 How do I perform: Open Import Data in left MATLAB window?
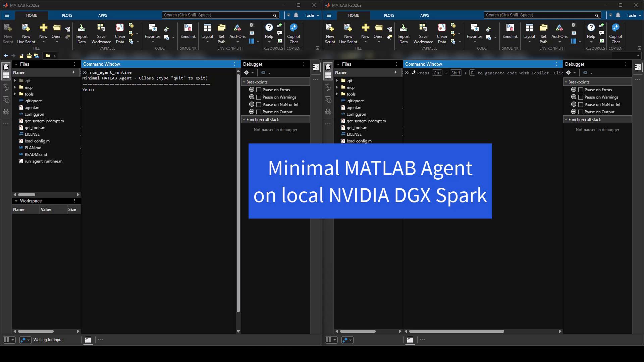(x=82, y=34)
